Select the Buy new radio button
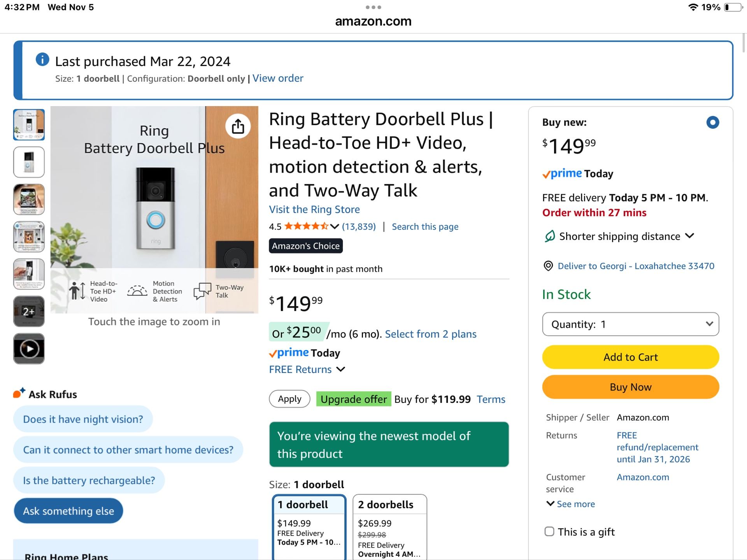The width and height of the screenshot is (747, 560). 713,122
